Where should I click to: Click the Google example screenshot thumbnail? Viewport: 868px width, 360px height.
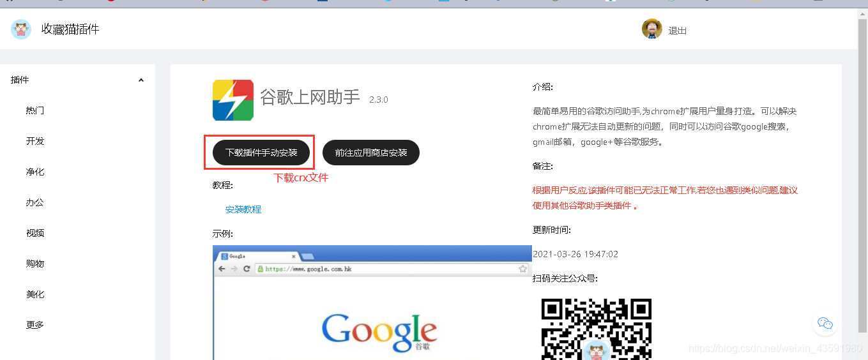pos(372,303)
